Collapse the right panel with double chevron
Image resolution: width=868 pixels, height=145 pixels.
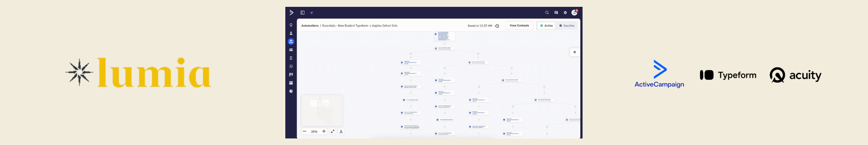coord(575,52)
